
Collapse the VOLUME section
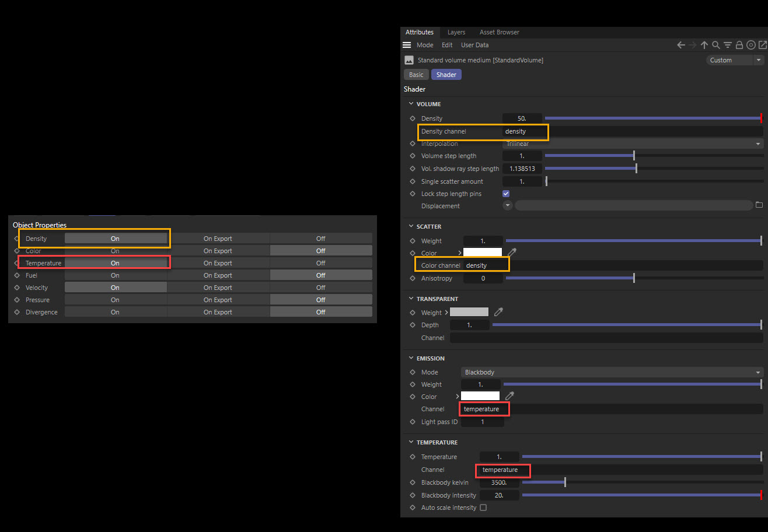[411, 104]
